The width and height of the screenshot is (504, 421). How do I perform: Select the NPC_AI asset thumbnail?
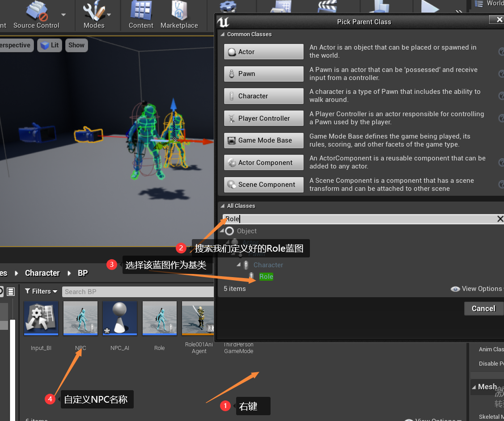pyautogui.click(x=120, y=318)
